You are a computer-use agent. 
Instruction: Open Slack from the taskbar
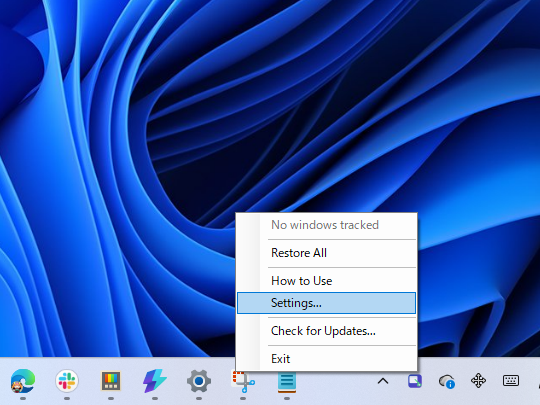pos(67,381)
